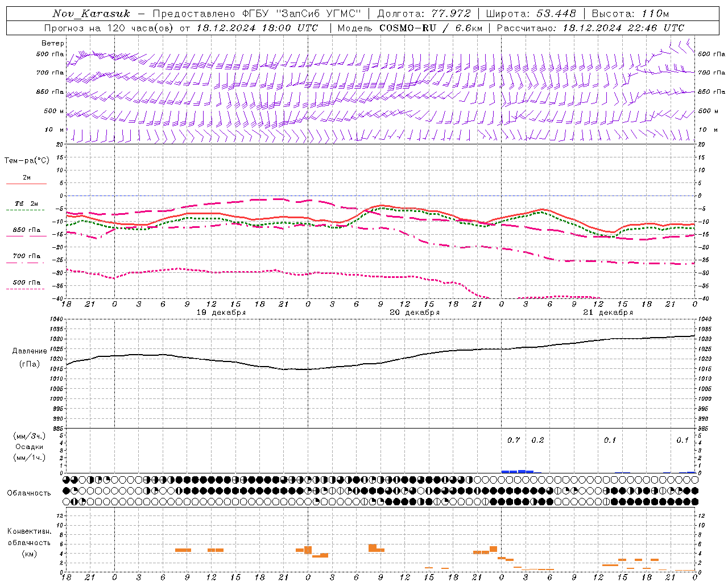Click the Облачность cloud cover label
Viewport: 728px width, 582px height.
point(29,493)
